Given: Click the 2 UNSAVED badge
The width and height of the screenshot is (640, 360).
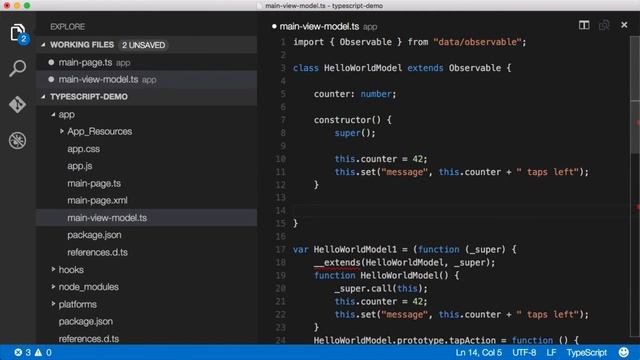Looking at the screenshot, I should (143, 45).
